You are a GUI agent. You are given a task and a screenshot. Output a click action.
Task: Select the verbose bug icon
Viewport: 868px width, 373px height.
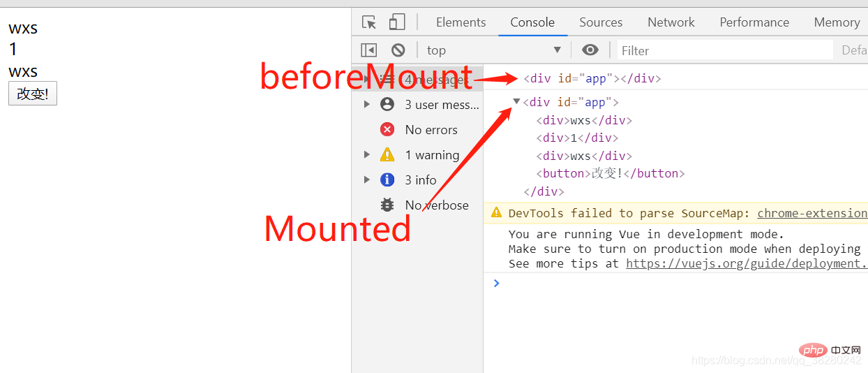[387, 205]
